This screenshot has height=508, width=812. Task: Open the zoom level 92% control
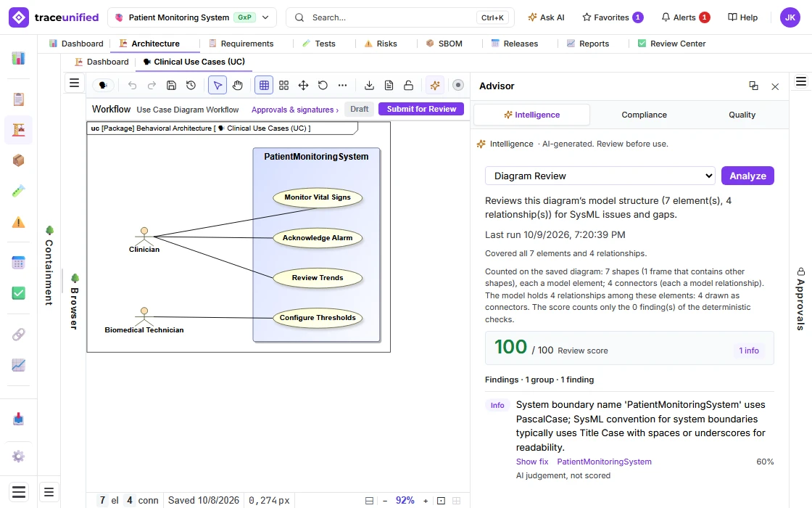point(405,500)
